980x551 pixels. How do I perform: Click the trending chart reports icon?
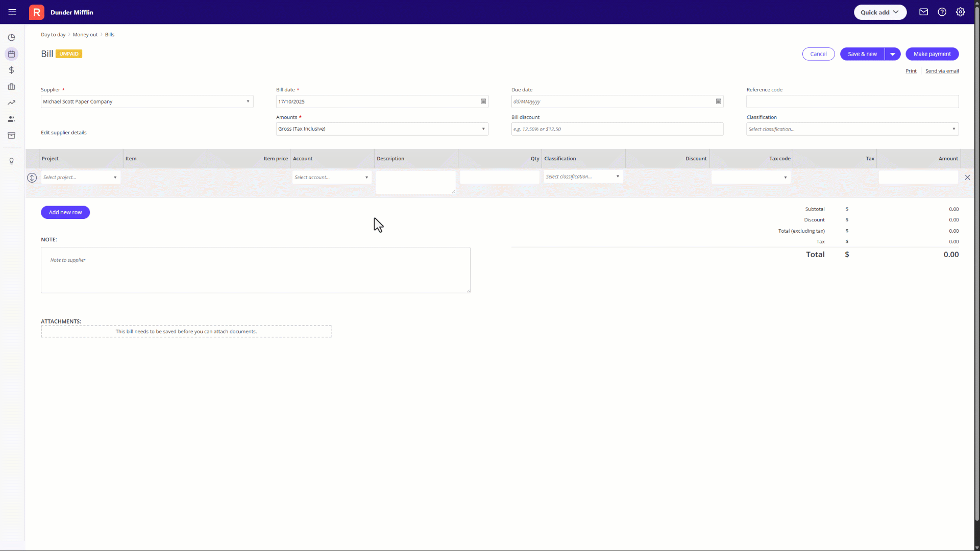[11, 103]
